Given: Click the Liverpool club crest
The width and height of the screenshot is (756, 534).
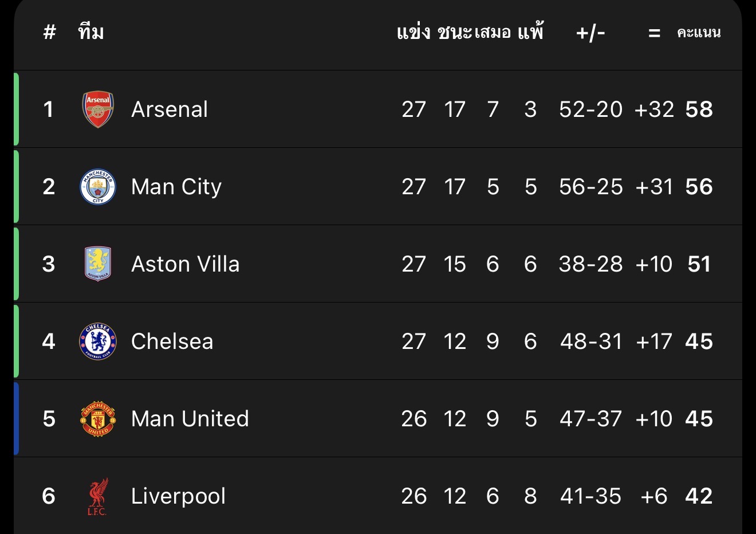Looking at the screenshot, I should 98,496.
